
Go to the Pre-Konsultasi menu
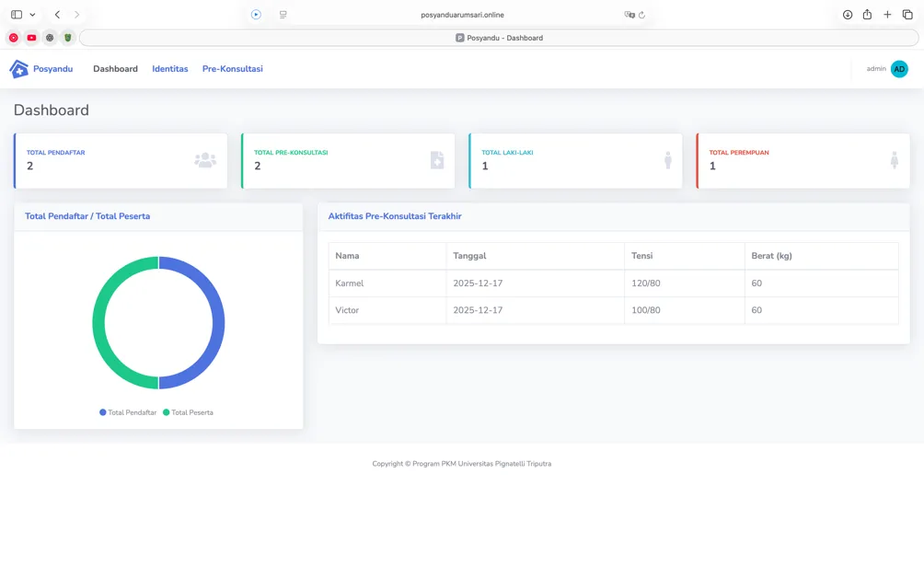point(232,69)
